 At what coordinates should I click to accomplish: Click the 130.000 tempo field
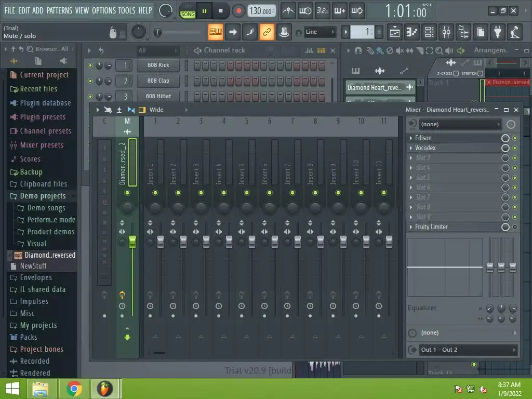pos(261,11)
